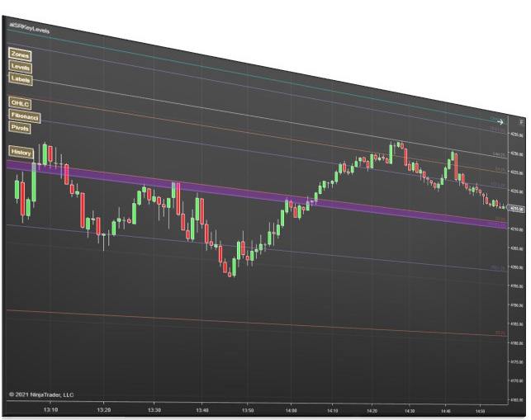Click the 4220.00 price axis label

pyautogui.click(x=517, y=191)
